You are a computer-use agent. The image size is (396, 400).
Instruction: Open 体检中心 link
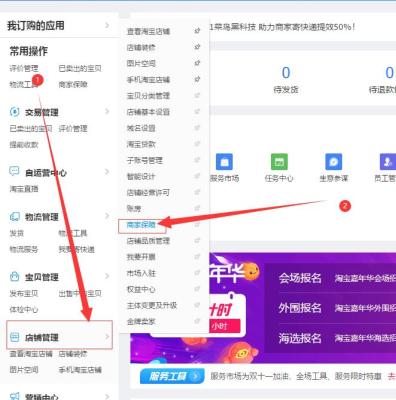pyautogui.click(x=24, y=309)
